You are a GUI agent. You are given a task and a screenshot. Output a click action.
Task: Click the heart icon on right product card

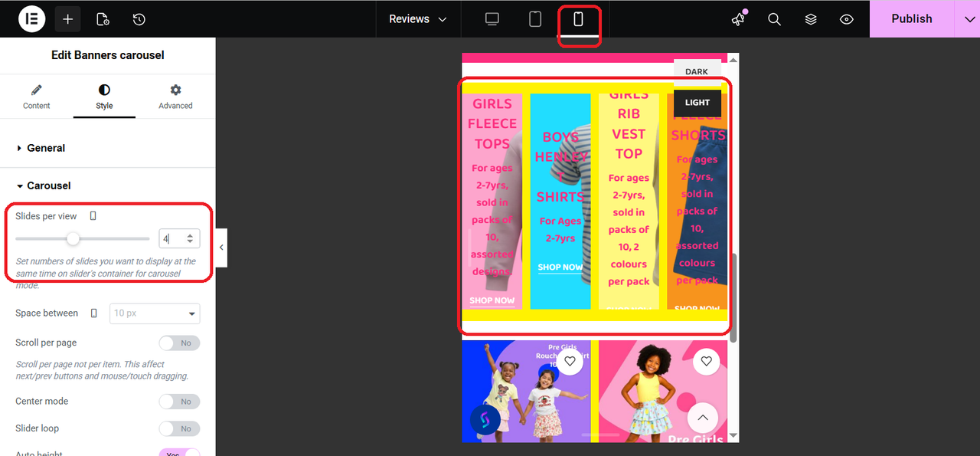706,361
